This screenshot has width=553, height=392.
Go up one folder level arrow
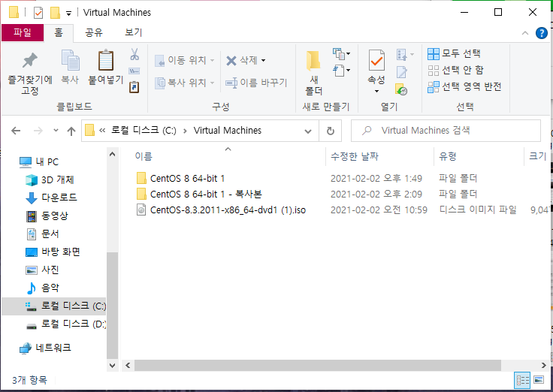pyautogui.click(x=71, y=131)
